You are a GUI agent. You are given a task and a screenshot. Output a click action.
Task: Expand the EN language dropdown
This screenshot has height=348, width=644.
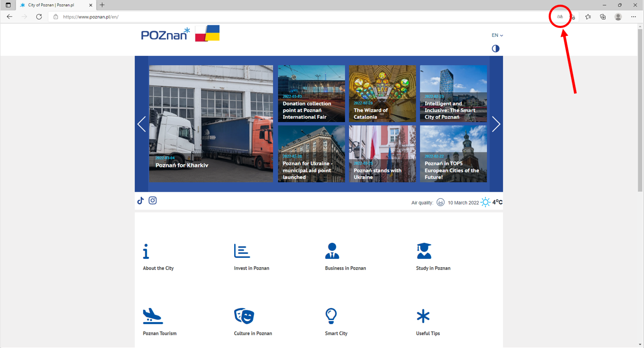point(497,35)
